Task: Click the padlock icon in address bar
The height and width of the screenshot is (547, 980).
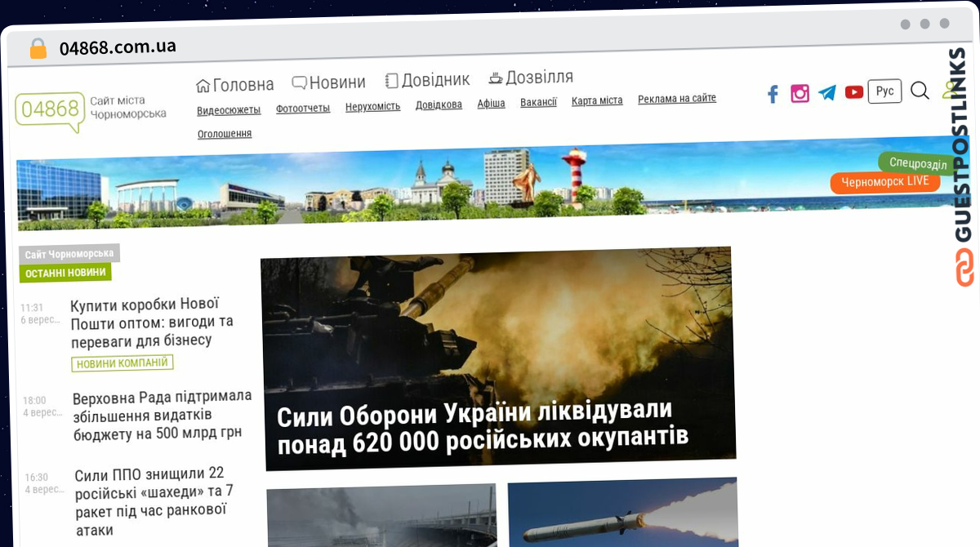Action: [38, 48]
